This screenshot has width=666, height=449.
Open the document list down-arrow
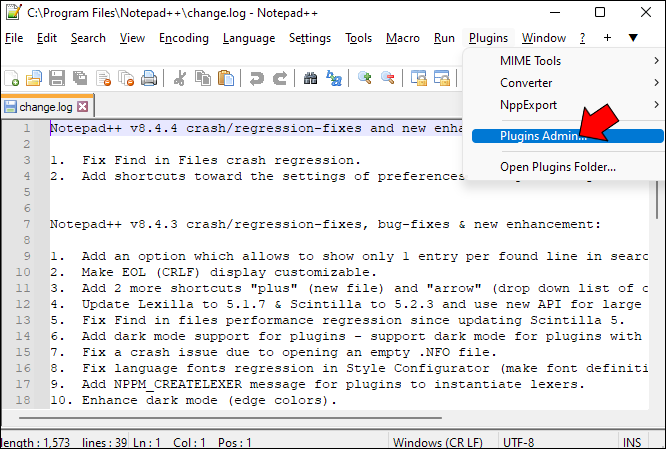(633, 38)
